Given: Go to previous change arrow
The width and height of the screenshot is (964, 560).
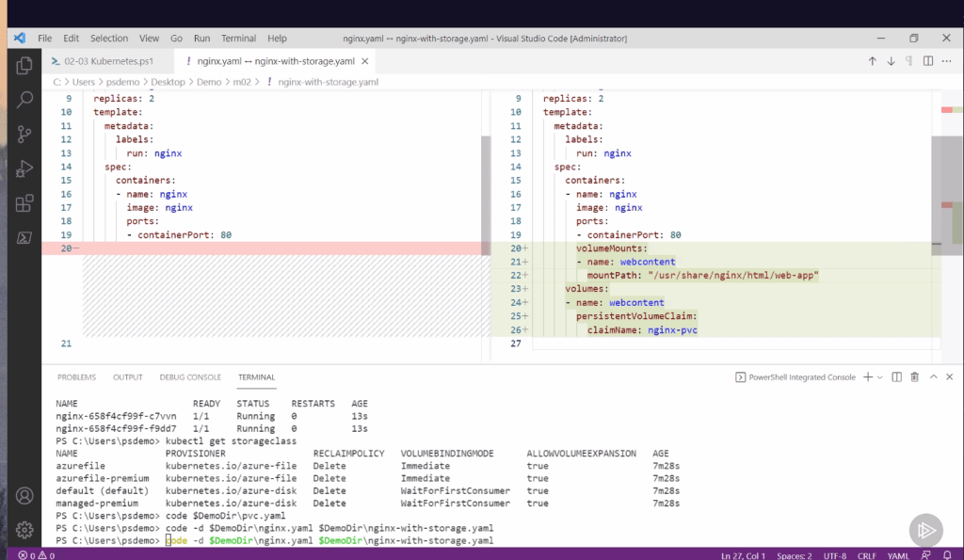Looking at the screenshot, I should pos(873,61).
